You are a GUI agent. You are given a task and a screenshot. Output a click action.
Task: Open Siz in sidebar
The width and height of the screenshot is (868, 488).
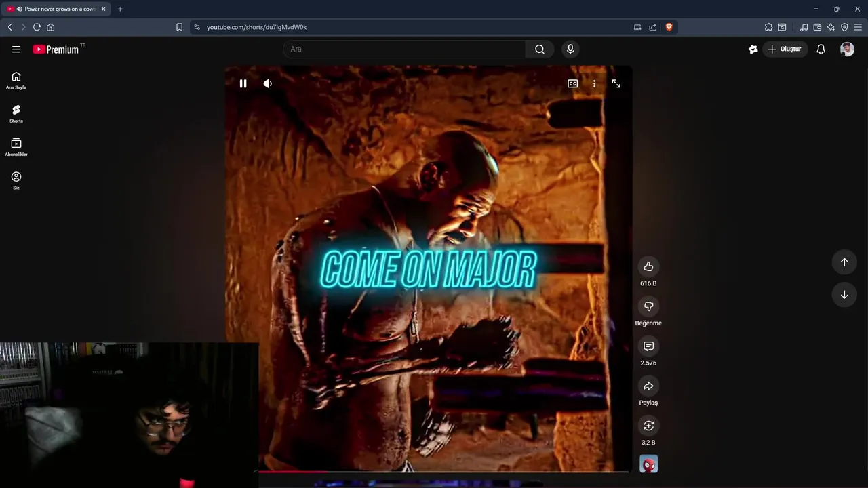[x=16, y=180]
